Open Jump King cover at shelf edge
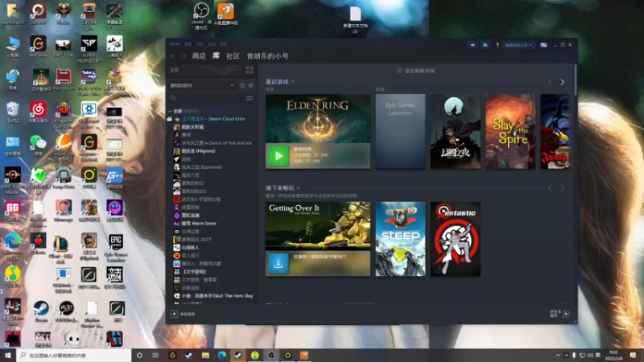The height and width of the screenshot is (362, 644). tap(555, 131)
